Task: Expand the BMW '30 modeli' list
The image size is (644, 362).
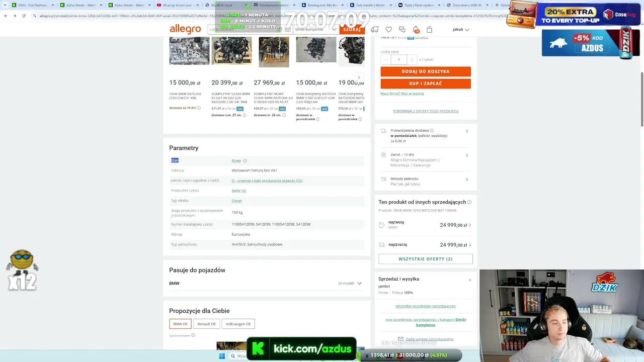Action: (350, 284)
